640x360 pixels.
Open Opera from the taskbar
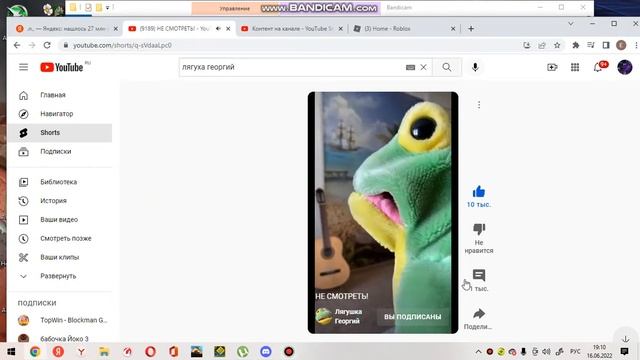pyautogui.click(x=150, y=351)
